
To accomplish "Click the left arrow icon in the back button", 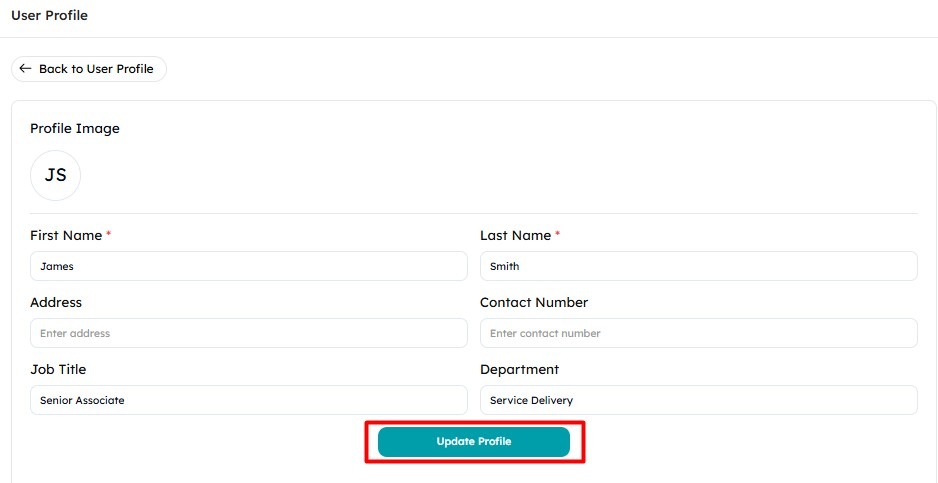I will pyautogui.click(x=25, y=69).
